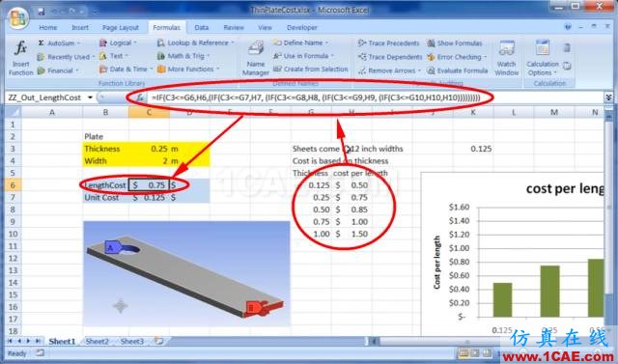Click Evaluate Formula tool
This screenshot has width=618, height=364.
point(458,70)
